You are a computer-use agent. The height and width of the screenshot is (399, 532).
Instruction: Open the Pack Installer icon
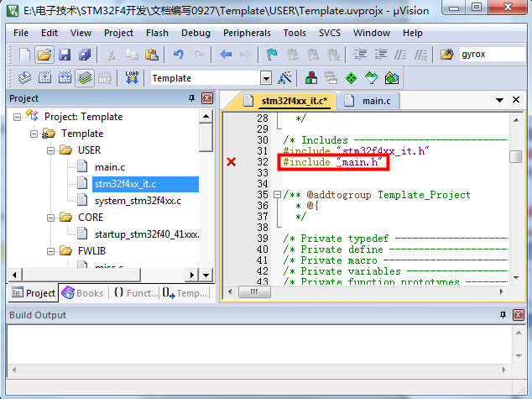coord(392,78)
